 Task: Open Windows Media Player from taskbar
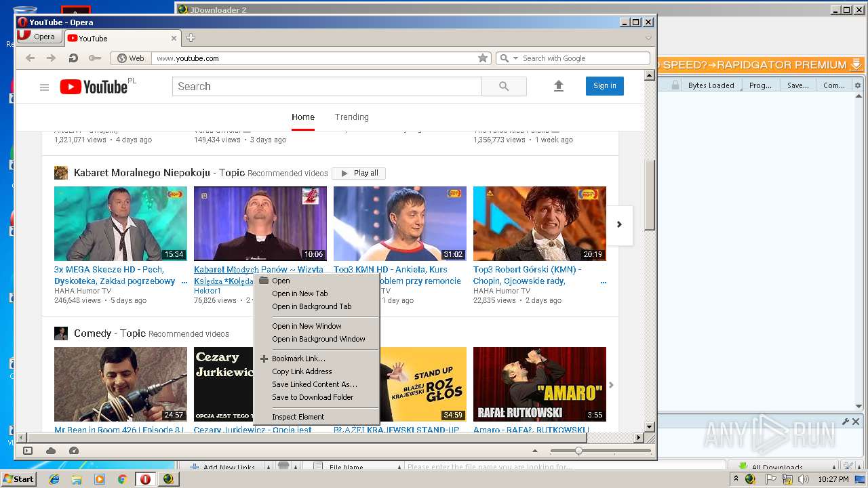click(100, 479)
